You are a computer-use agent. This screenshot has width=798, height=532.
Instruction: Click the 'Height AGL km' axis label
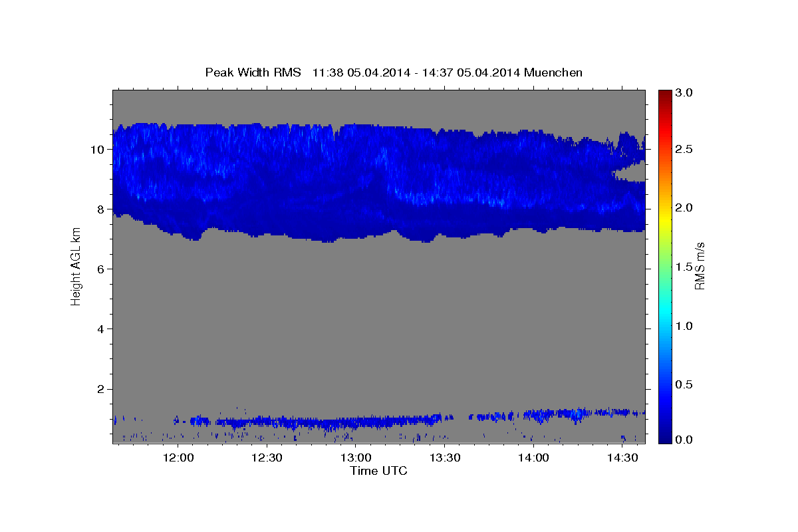click(76, 266)
